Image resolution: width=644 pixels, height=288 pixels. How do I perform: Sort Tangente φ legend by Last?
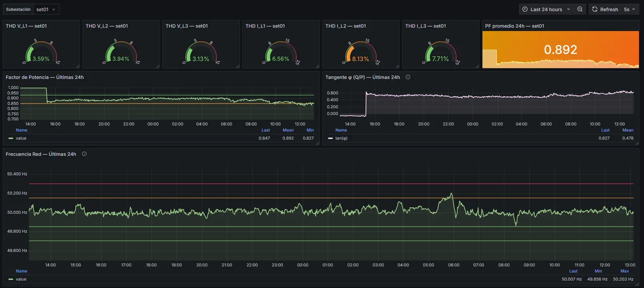click(x=605, y=130)
